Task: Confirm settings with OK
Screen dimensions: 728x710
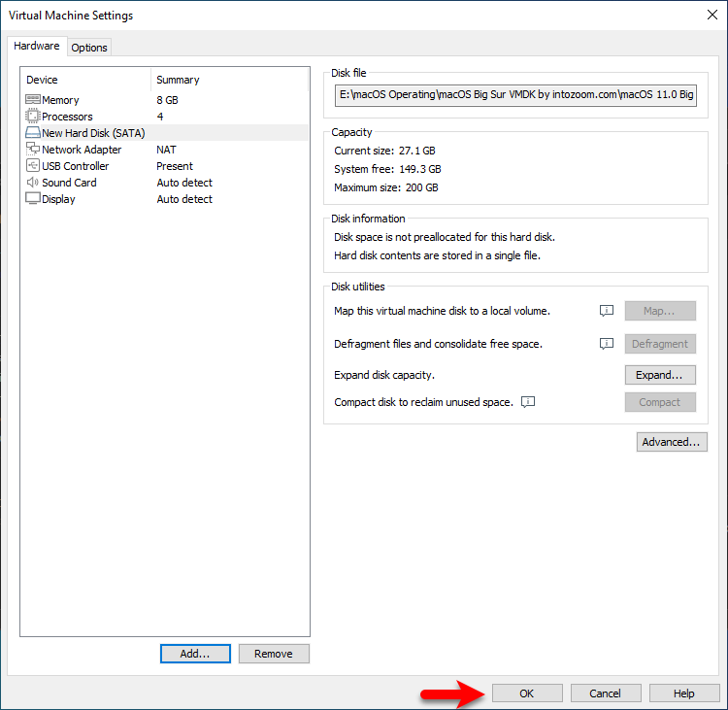Action: pyautogui.click(x=527, y=693)
